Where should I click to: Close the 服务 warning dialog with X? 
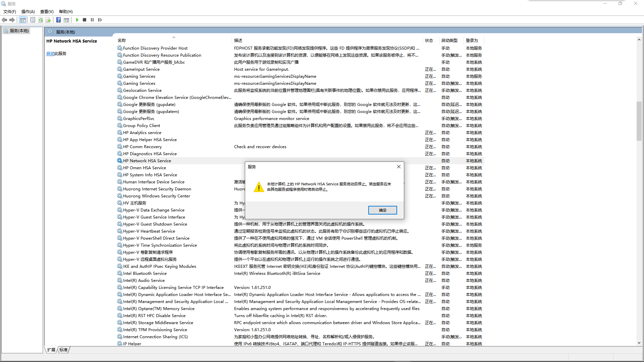click(x=398, y=167)
